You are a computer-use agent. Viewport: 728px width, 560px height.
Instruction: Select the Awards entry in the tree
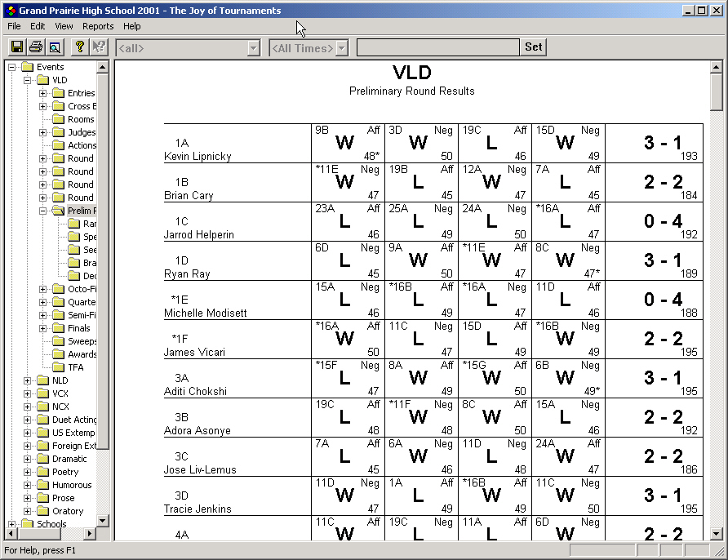78,353
